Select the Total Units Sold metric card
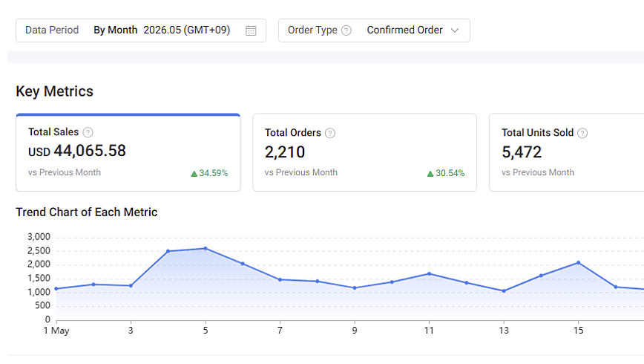644x364 pixels. click(567, 152)
